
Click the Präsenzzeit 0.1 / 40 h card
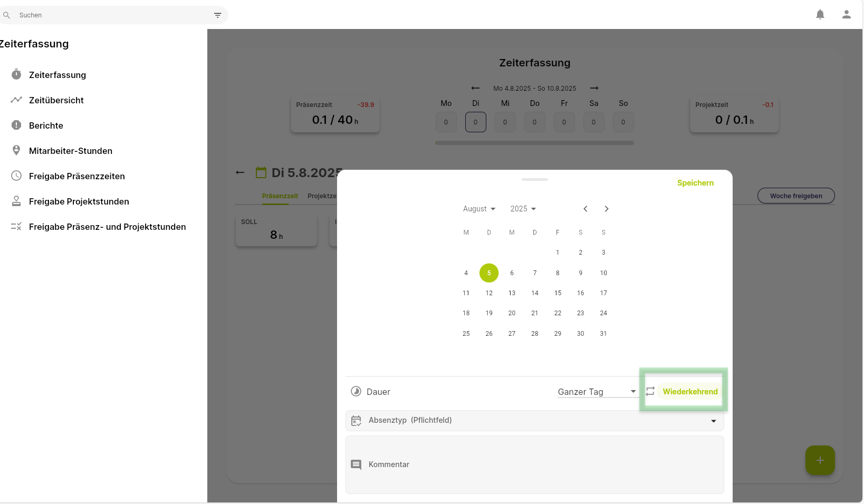tap(335, 114)
